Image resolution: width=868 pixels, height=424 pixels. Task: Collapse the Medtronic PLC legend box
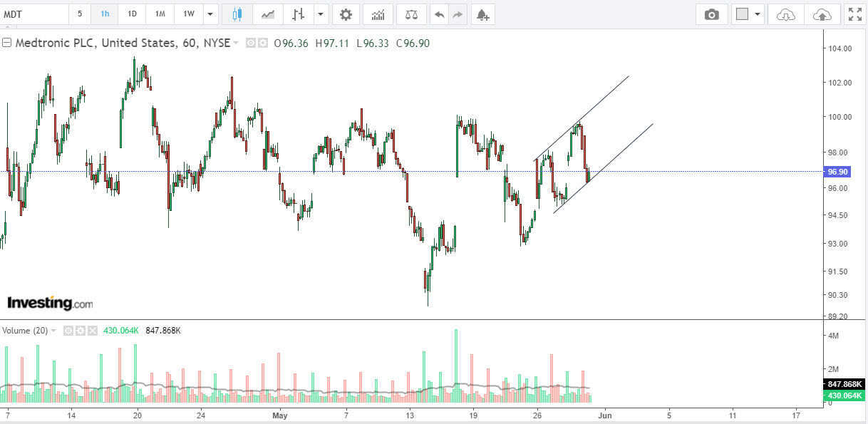(x=7, y=43)
